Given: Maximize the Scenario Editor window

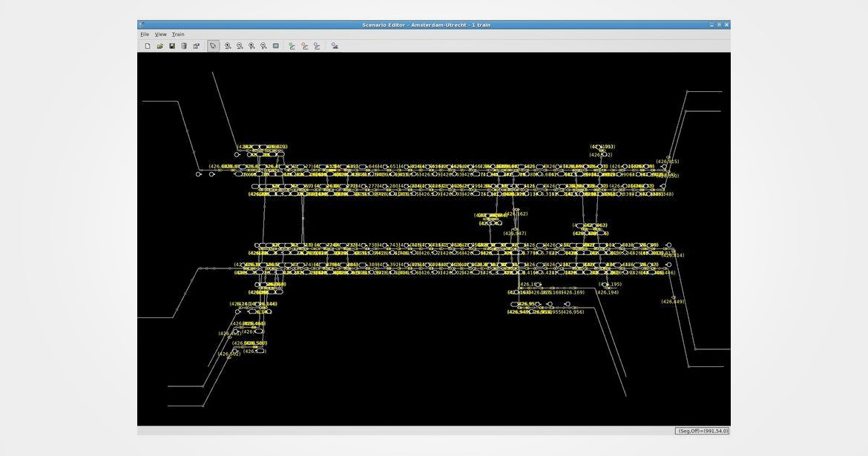Looking at the screenshot, I should point(719,25).
